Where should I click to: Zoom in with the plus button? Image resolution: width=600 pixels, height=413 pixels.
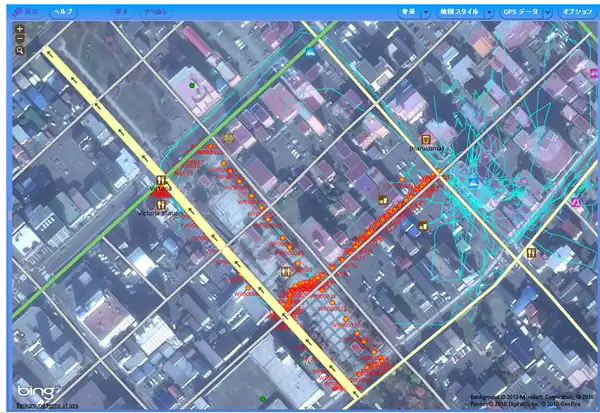click(20, 29)
